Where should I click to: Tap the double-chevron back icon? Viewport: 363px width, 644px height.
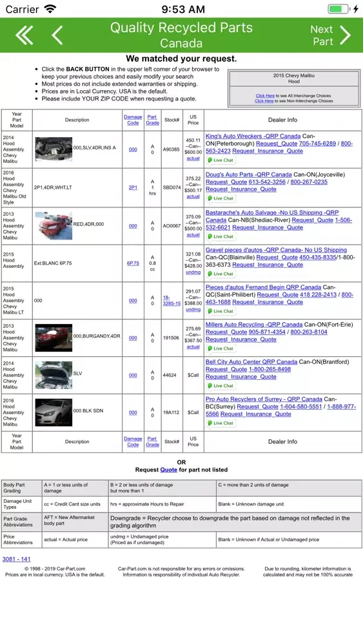[x=25, y=35]
